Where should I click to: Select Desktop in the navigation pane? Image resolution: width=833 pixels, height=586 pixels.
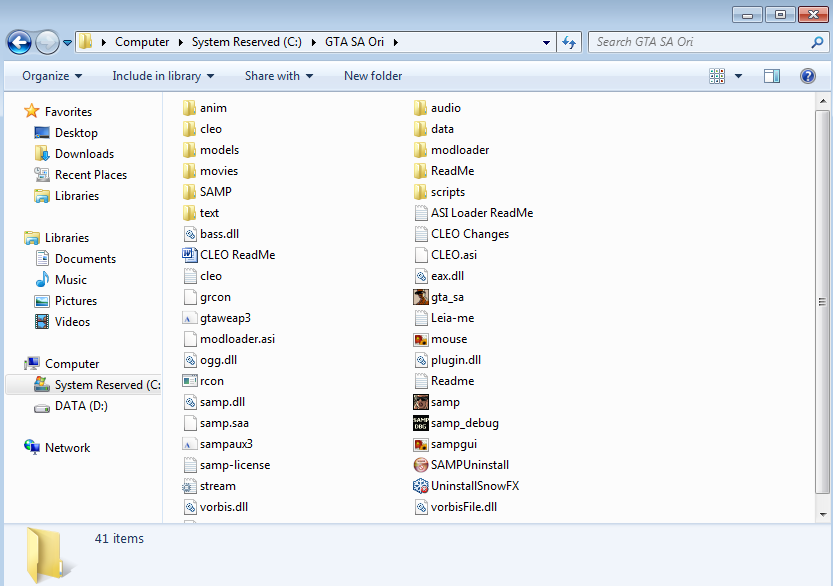[x=76, y=133]
